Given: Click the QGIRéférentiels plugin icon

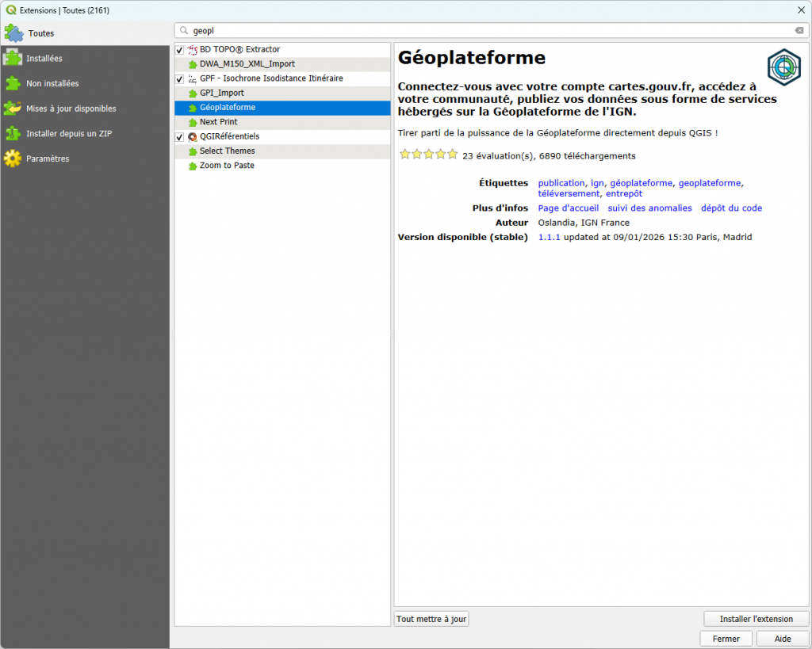Looking at the screenshot, I should 193,137.
